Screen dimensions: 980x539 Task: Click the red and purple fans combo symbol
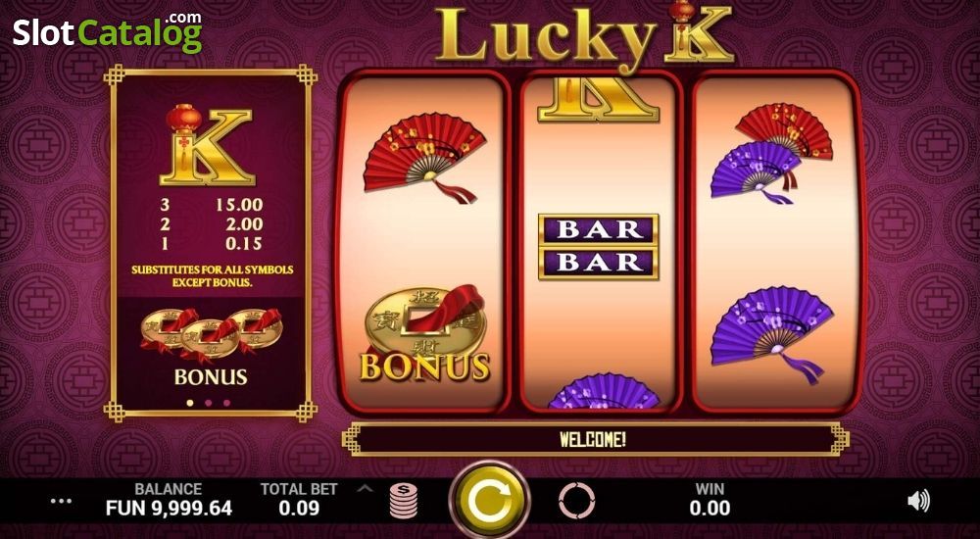[x=772, y=153]
